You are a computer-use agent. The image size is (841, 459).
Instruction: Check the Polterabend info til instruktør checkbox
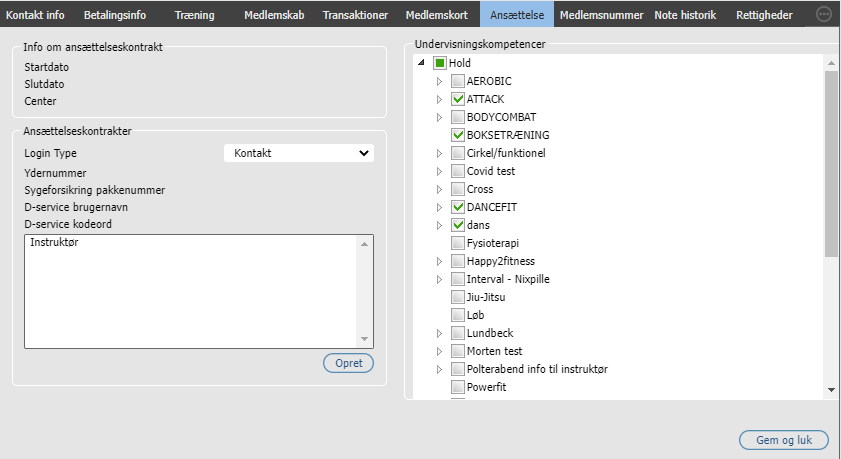click(458, 369)
